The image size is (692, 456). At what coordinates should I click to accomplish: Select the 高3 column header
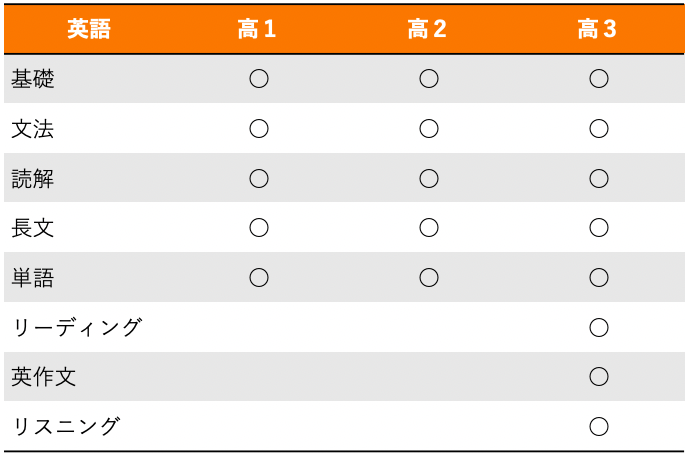coord(598,29)
